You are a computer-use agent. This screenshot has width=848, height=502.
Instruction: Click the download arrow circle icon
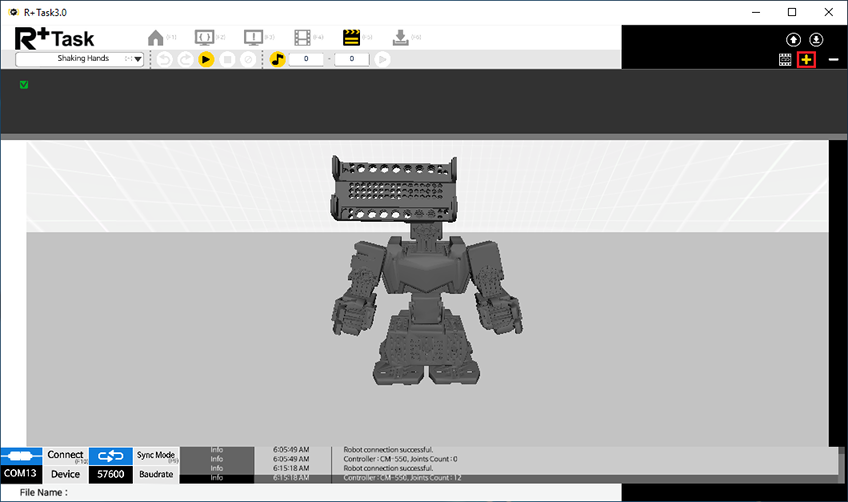816,40
